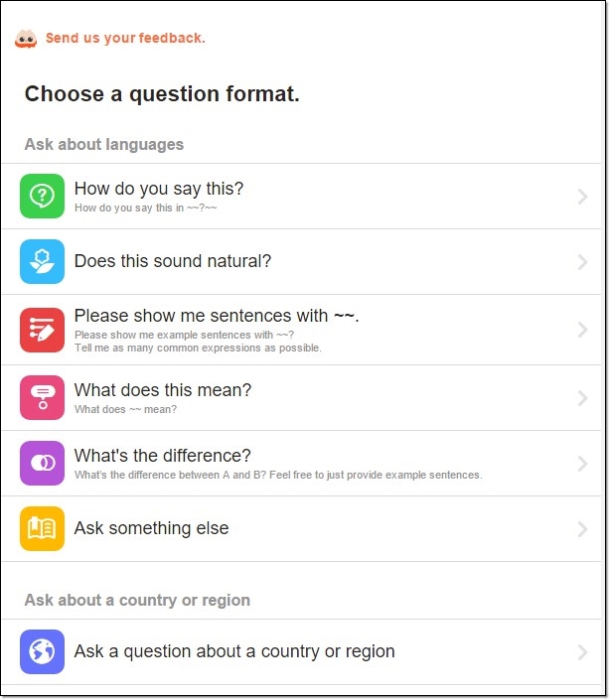
Task: Open Ask a question about a country or region
Action: 301,651
